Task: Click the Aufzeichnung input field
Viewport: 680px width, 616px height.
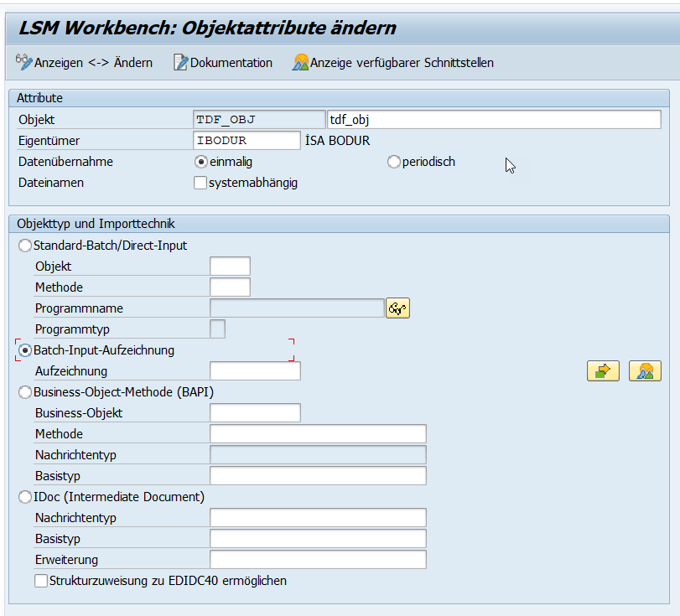Action: 256,370
